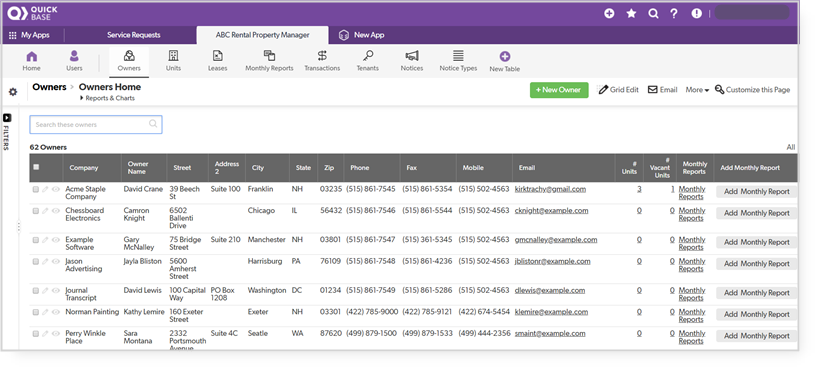The width and height of the screenshot is (815, 367).
Task: Click the New Table plus icon
Action: point(505,56)
